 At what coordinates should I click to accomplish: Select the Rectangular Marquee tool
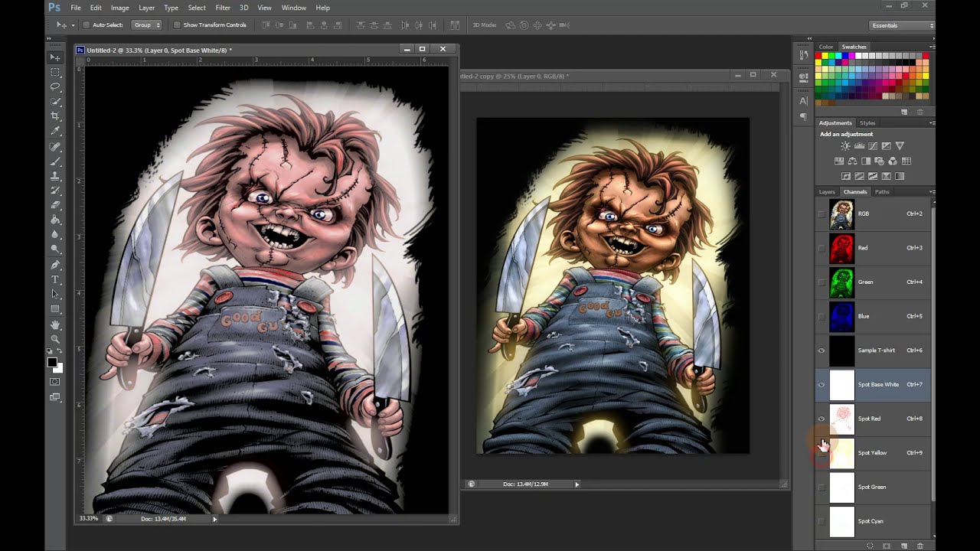[x=55, y=72]
